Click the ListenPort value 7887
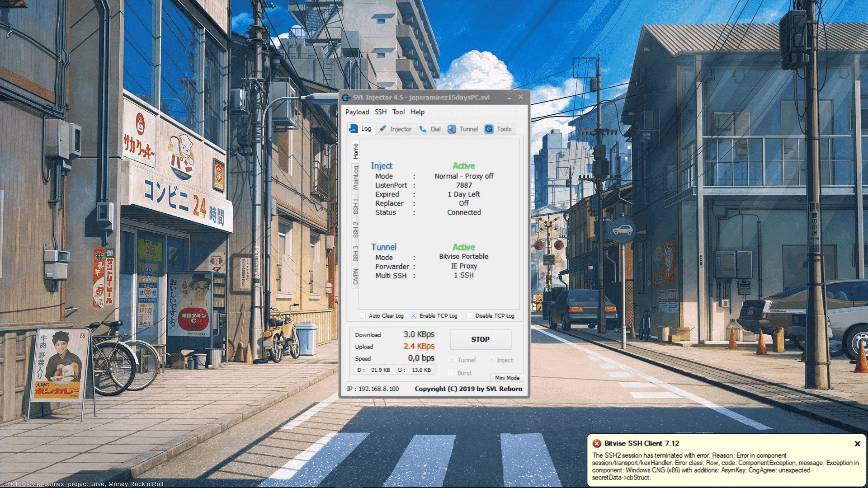This screenshot has width=868, height=488. (x=464, y=185)
